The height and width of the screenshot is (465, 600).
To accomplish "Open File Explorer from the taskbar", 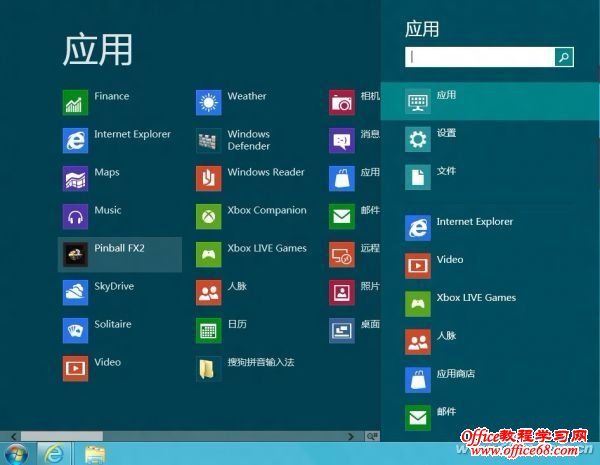I will click(95, 455).
